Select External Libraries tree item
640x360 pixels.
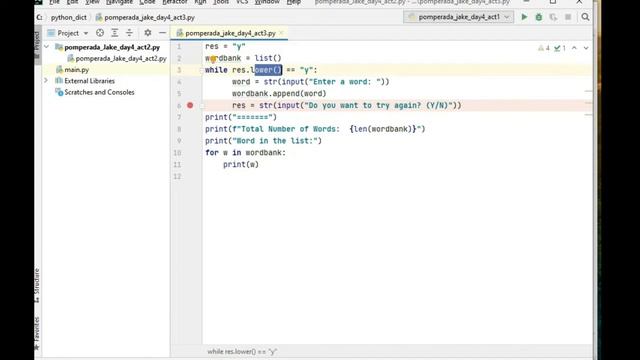pos(89,81)
